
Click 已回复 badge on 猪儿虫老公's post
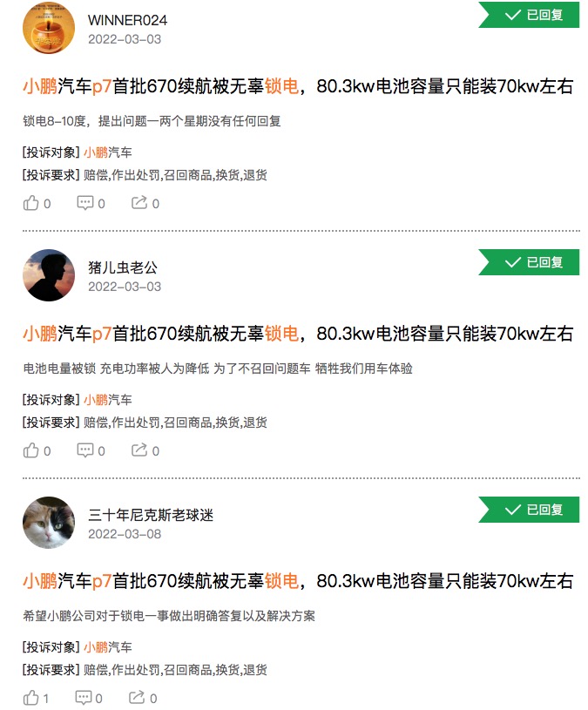[529, 262]
